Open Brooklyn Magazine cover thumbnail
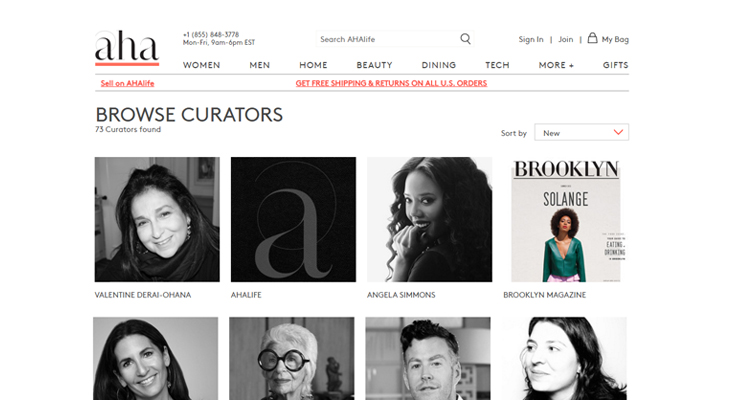Image resolution: width=729 pixels, height=400 pixels. (x=566, y=219)
